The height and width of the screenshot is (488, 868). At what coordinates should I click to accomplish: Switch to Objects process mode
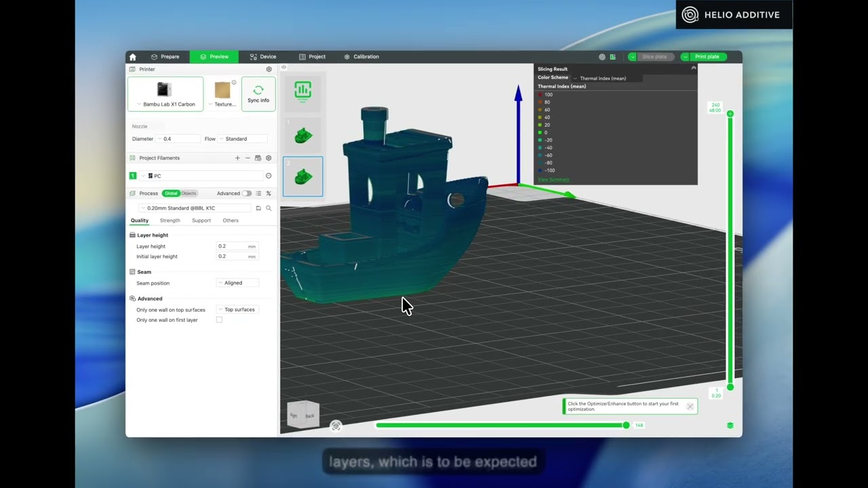pyautogui.click(x=189, y=193)
